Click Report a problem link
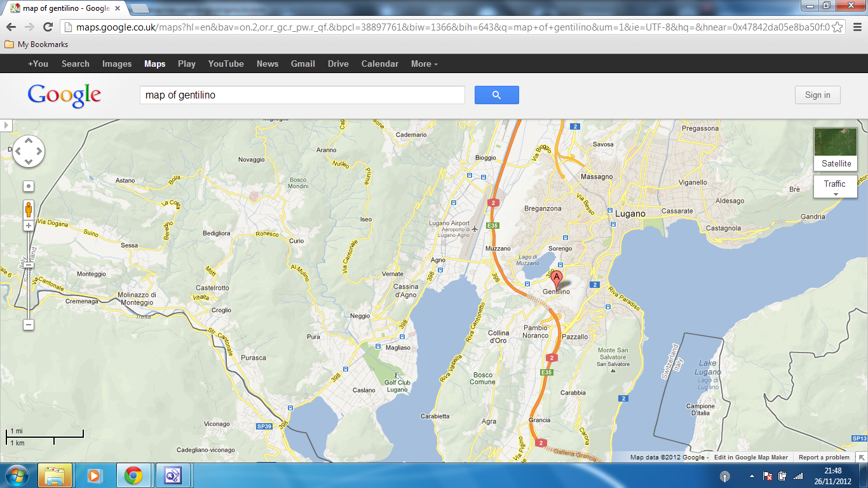Image resolution: width=868 pixels, height=488 pixels. pos(824,457)
